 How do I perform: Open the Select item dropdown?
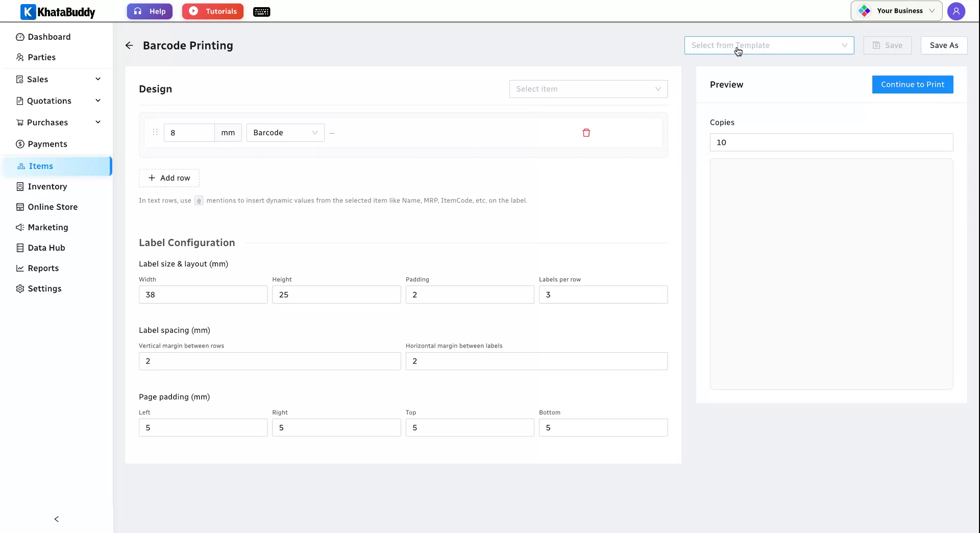click(x=589, y=89)
